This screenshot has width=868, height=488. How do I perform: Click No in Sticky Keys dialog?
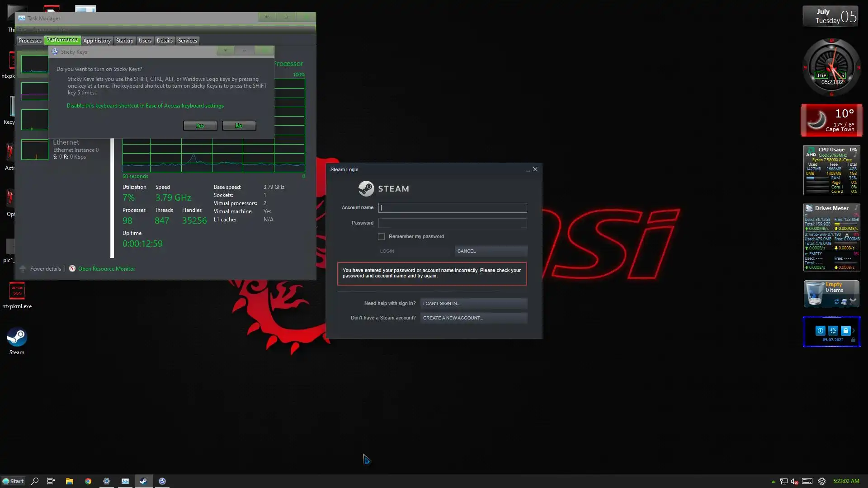239,126
